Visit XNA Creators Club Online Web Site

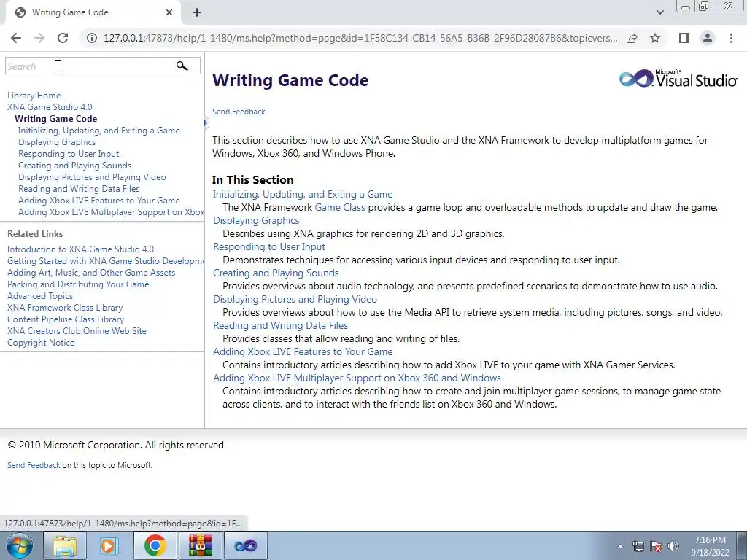(x=77, y=331)
